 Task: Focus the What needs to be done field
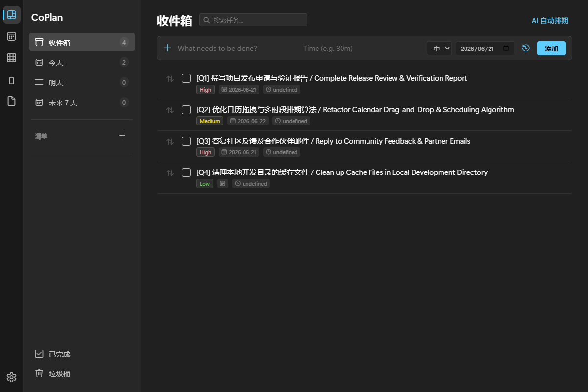click(x=236, y=49)
